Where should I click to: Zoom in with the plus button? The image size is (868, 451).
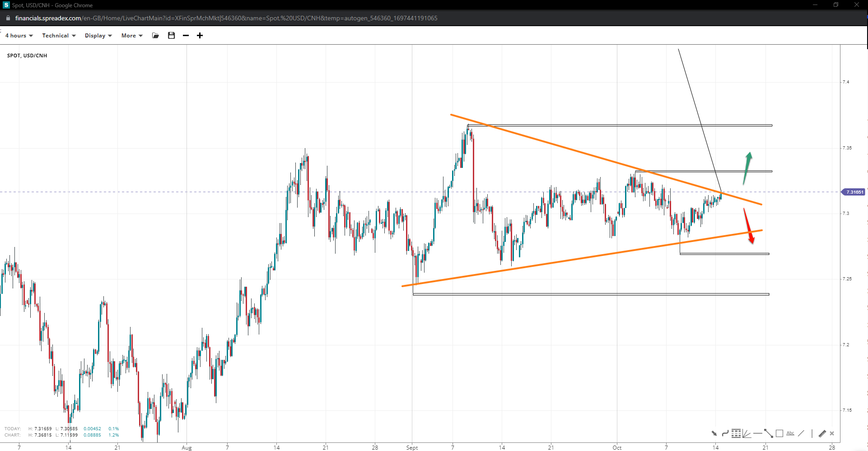tap(200, 36)
